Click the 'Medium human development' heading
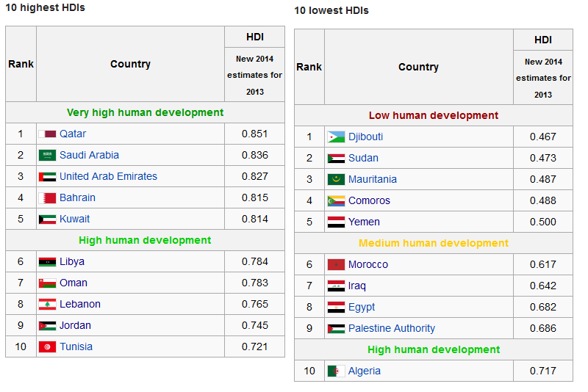 click(434, 244)
